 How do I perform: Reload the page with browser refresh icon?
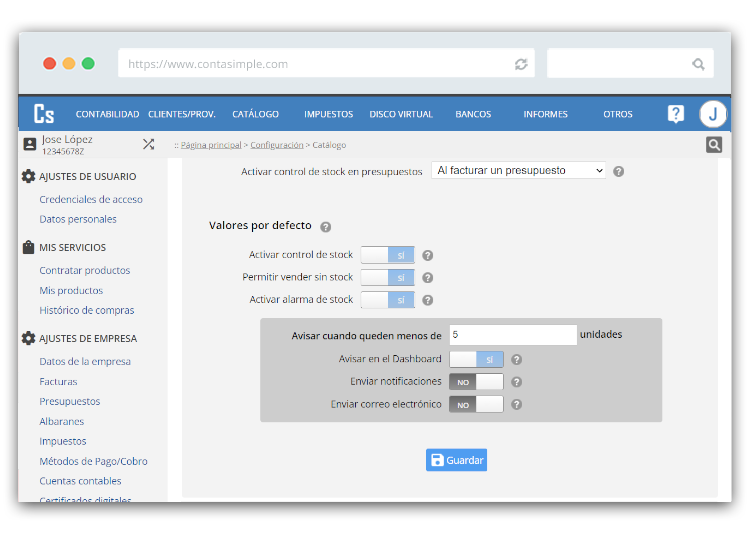pos(521,64)
